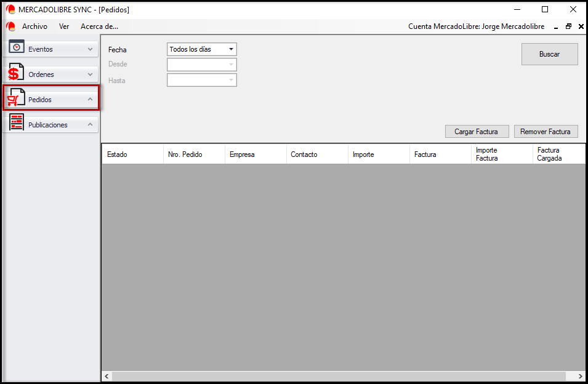
Task: Sort by the Factura column header
Action: 440,154
